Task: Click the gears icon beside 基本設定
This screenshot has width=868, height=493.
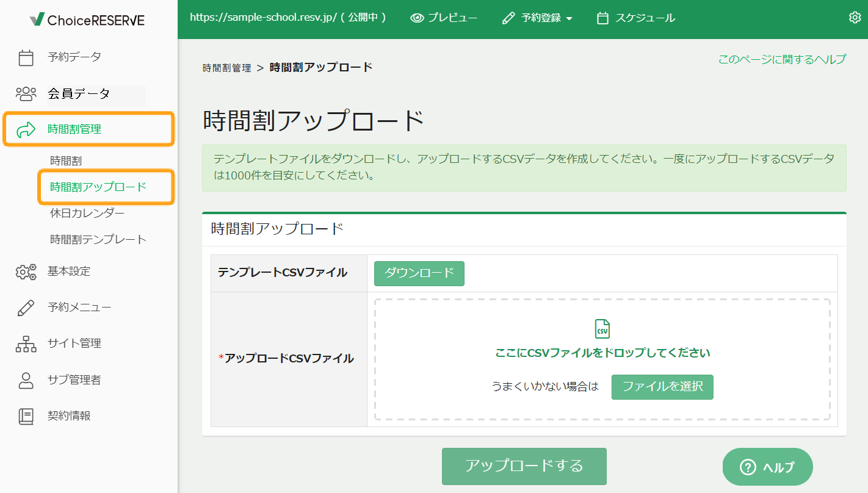Action: [26, 272]
